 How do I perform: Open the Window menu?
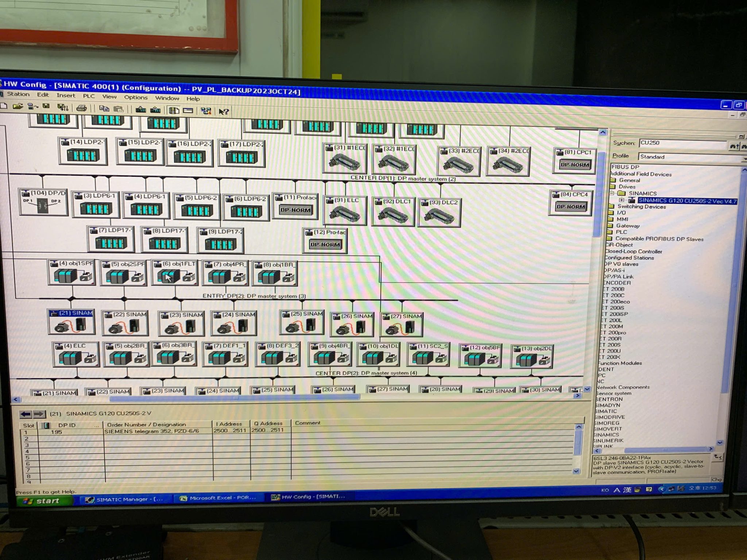click(167, 98)
